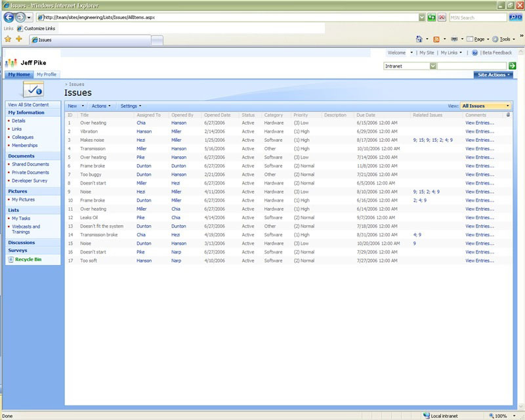Viewport: 525px width, 420px height.
Task: Click the Add to Favorites plus icon
Action: click(x=19, y=39)
